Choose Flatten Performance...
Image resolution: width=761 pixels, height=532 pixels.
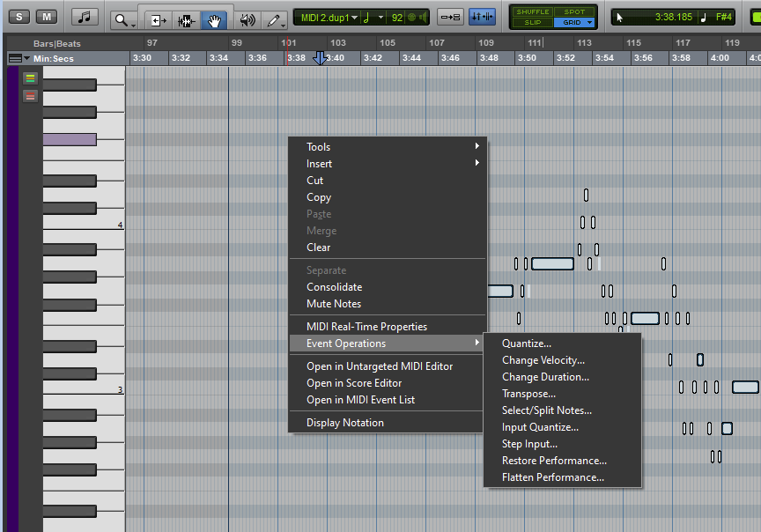(563, 477)
